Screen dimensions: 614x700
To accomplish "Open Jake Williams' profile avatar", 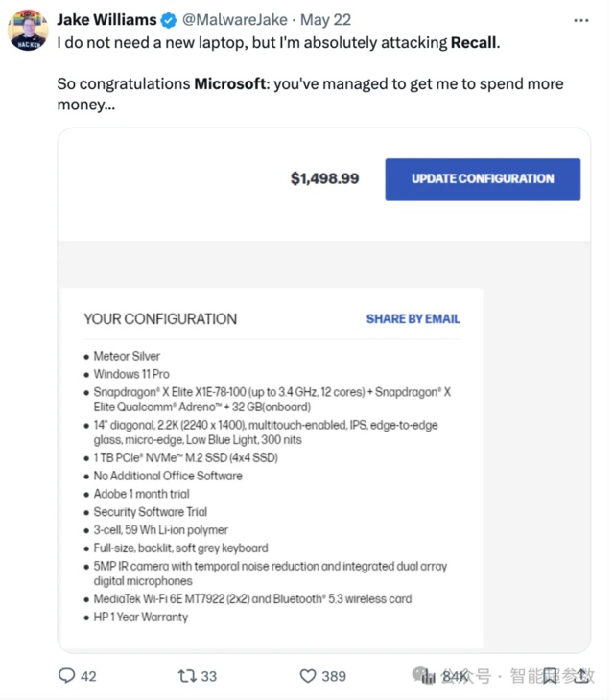I will pos(28,31).
